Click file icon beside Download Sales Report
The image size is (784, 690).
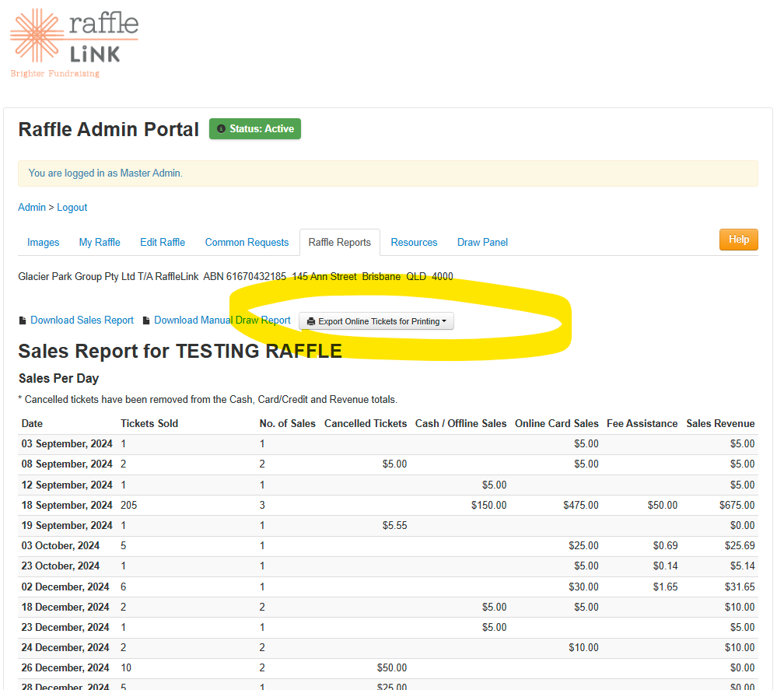click(22, 320)
